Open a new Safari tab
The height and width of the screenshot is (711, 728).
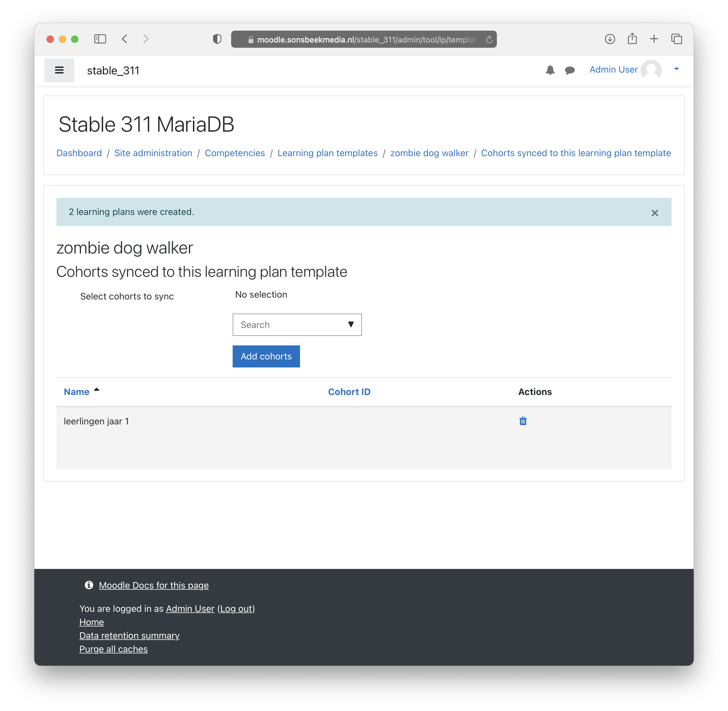[x=654, y=39]
